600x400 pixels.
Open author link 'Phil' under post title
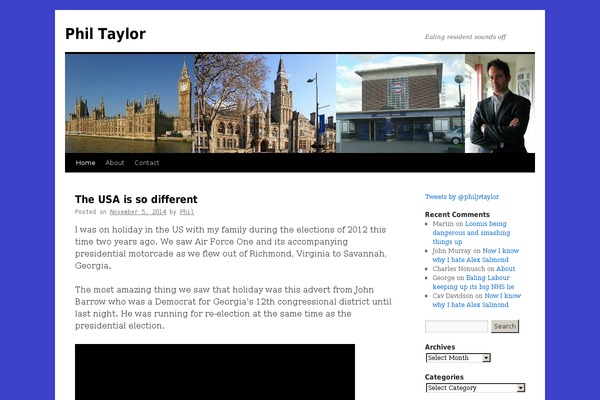point(187,212)
